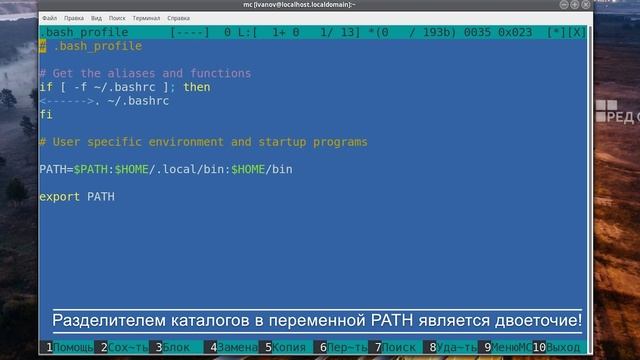Click '$PATH' variable in PATH assignment
Screen dimensions: 640x360
coord(91,169)
